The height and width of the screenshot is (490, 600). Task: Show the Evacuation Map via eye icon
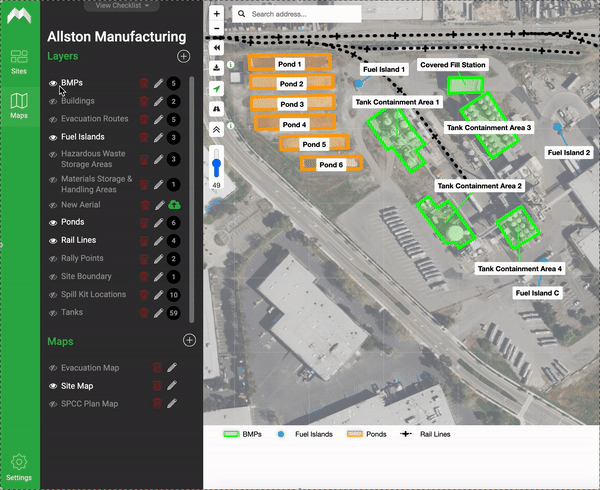(53, 368)
